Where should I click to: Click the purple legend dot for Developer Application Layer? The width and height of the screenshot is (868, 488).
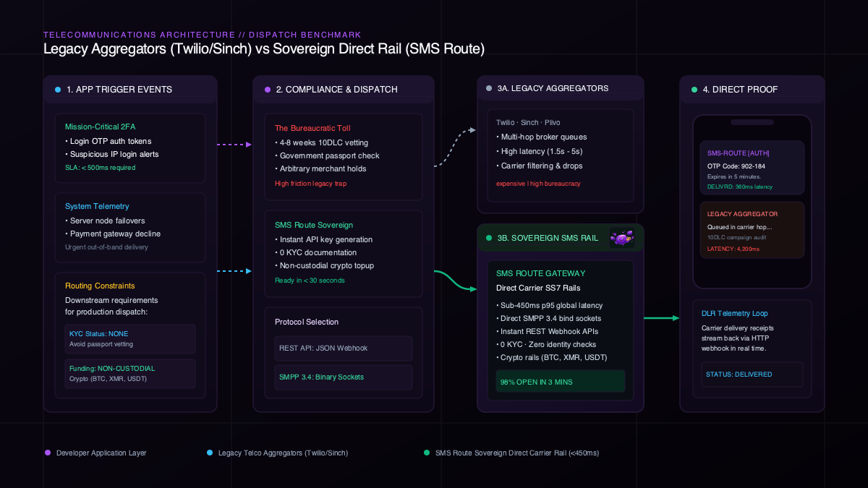(x=48, y=453)
